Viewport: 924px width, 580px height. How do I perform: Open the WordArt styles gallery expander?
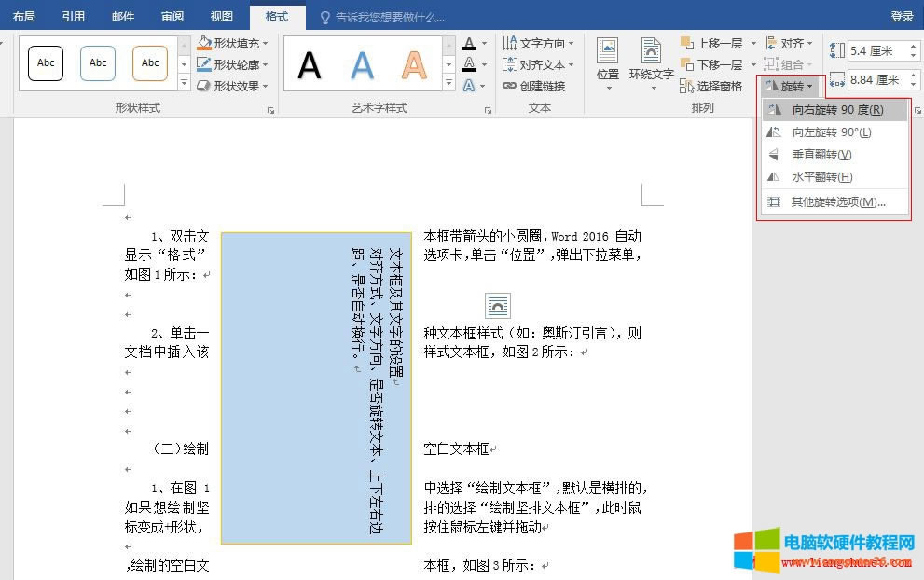(x=489, y=110)
